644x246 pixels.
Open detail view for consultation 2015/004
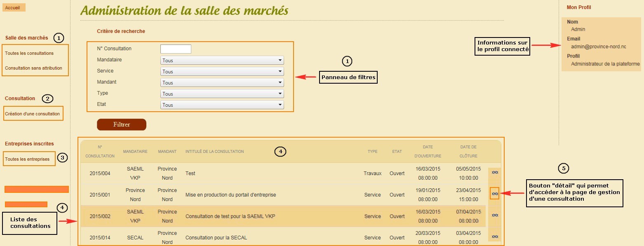click(495, 173)
